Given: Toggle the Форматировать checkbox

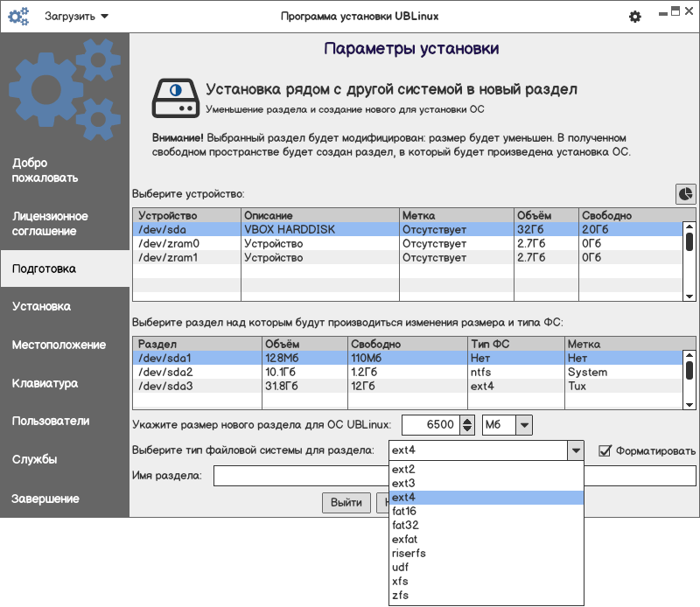Looking at the screenshot, I should 605,450.
